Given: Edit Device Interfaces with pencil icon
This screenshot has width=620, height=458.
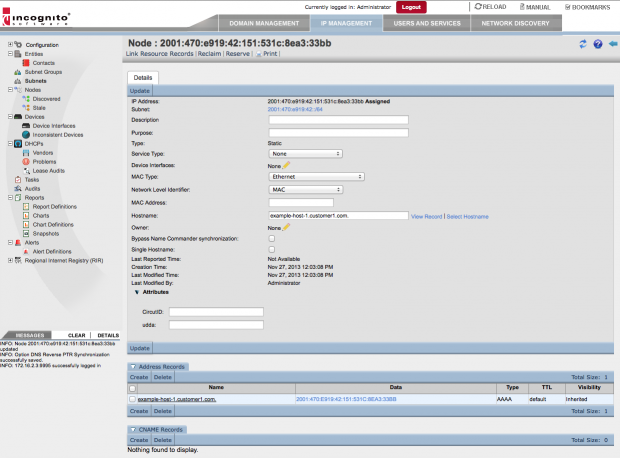Looking at the screenshot, I should coord(286,165).
